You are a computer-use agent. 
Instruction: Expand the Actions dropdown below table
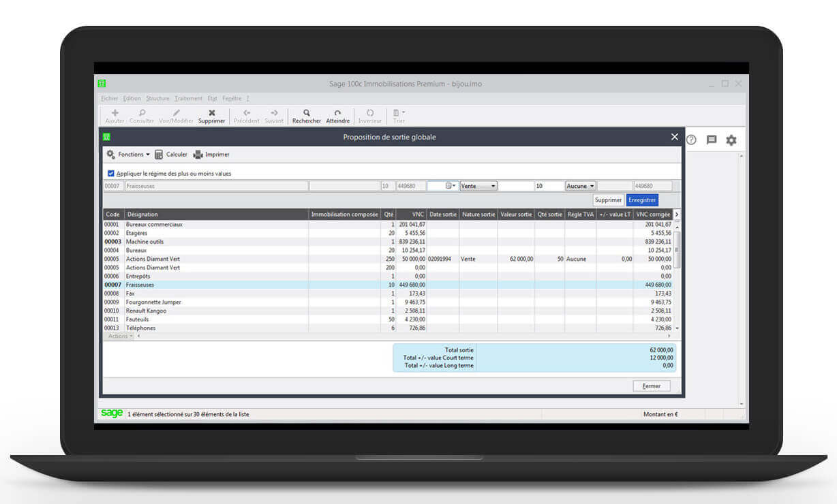(x=120, y=336)
